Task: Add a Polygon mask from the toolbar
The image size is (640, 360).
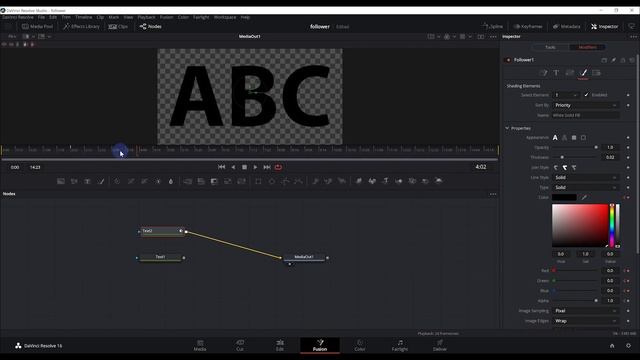Action: coord(285,181)
